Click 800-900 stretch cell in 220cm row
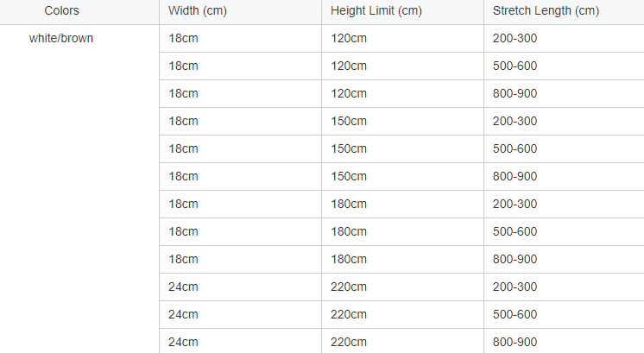Image resolution: width=644 pixels, height=353 pixels. 515,342
